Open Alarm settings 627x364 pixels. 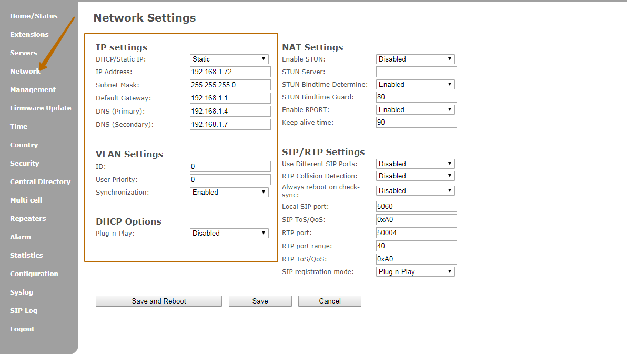tap(21, 237)
